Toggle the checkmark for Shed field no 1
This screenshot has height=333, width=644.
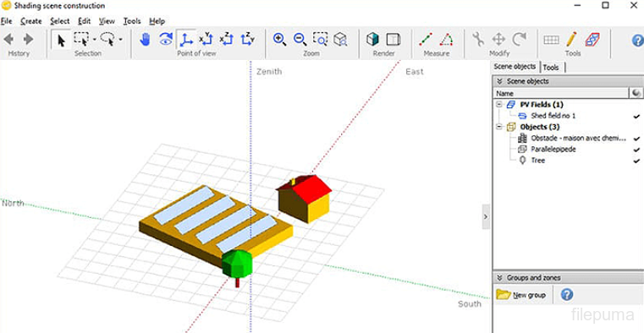click(636, 116)
